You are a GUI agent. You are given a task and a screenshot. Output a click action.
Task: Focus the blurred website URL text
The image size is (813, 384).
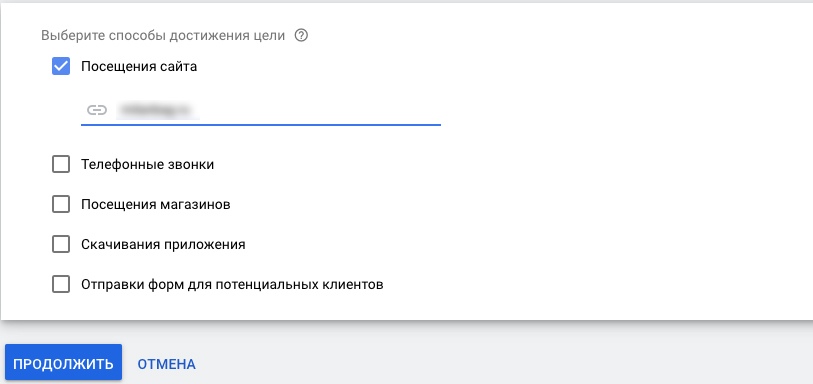click(158, 110)
